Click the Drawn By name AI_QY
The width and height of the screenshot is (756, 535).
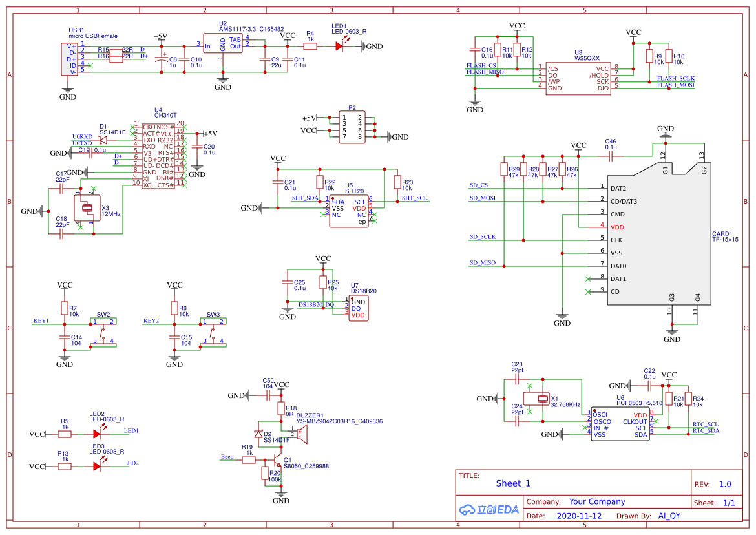669,516
